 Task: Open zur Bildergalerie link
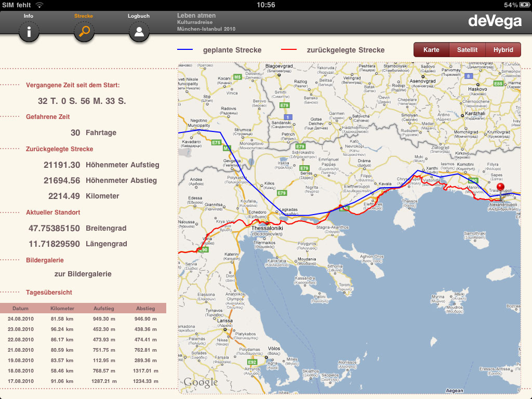pyautogui.click(x=83, y=274)
